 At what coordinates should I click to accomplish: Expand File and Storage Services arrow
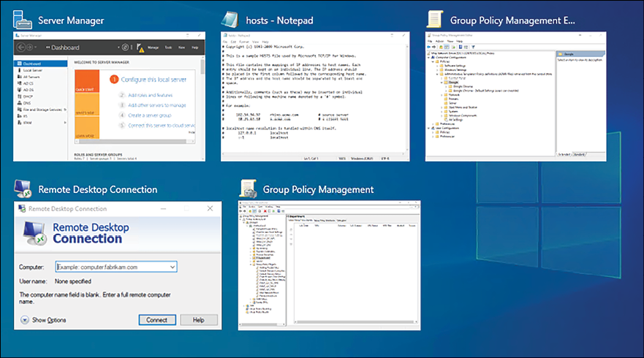pyautogui.click(x=65, y=110)
